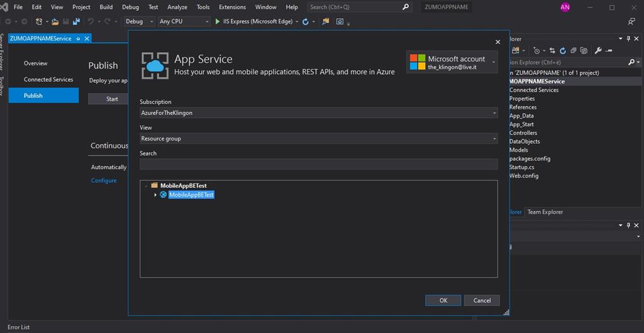This screenshot has width=644, height=333.
Task: Click the Solution Explorer views switcher icon
Action: point(514,51)
